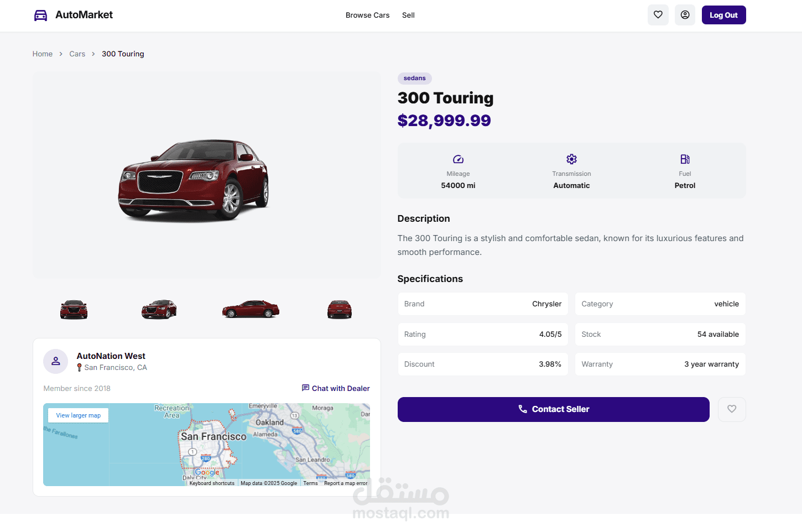The height and width of the screenshot is (532, 802).
Task: Click the Google logo on map
Action: [207, 472]
